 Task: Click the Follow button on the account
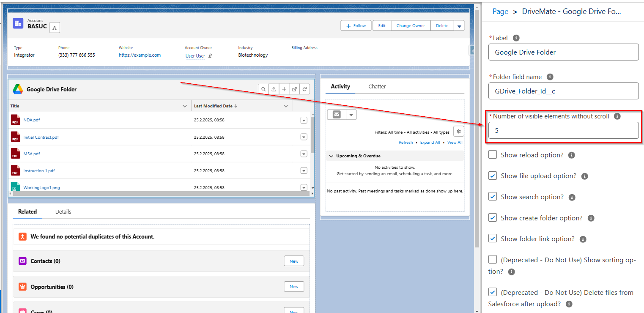356,25
